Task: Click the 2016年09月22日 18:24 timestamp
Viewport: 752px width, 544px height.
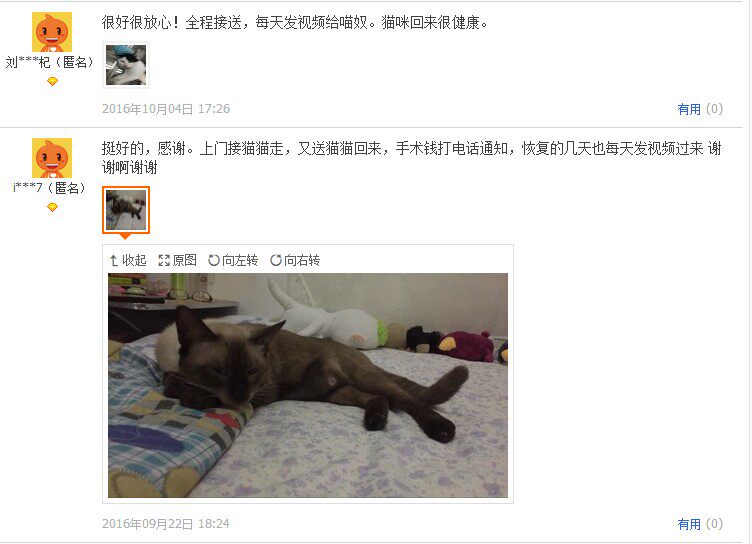Action: click(166, 524)
